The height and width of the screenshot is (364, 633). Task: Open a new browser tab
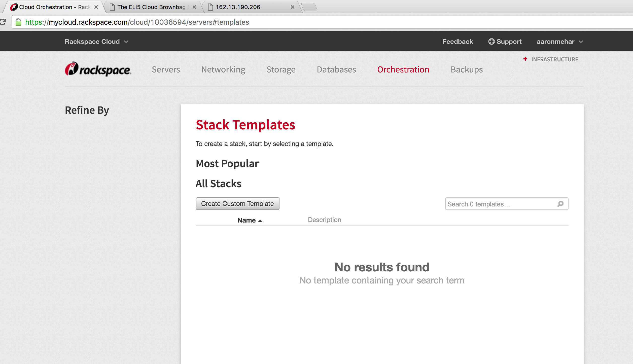[309, 7]
